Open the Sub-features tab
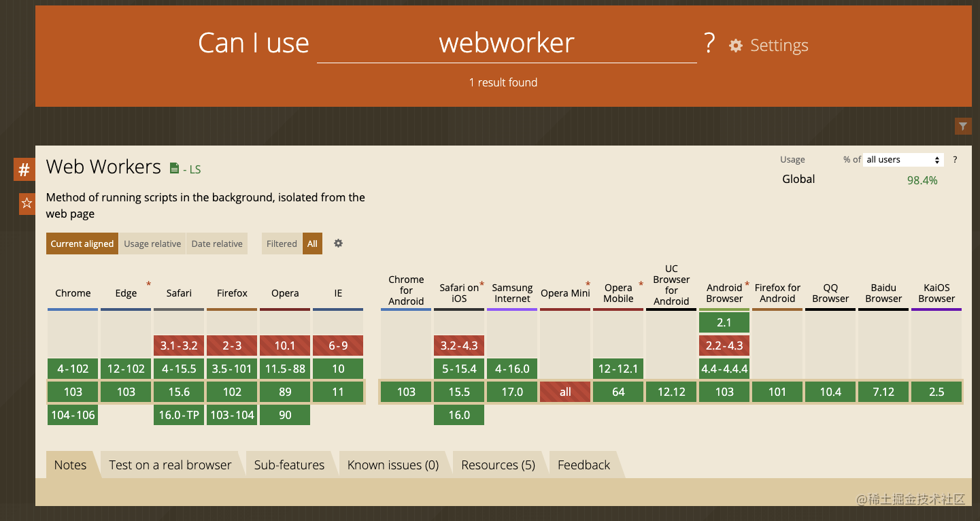This screenshot has width=980, height=521. (x=289, y=465)
